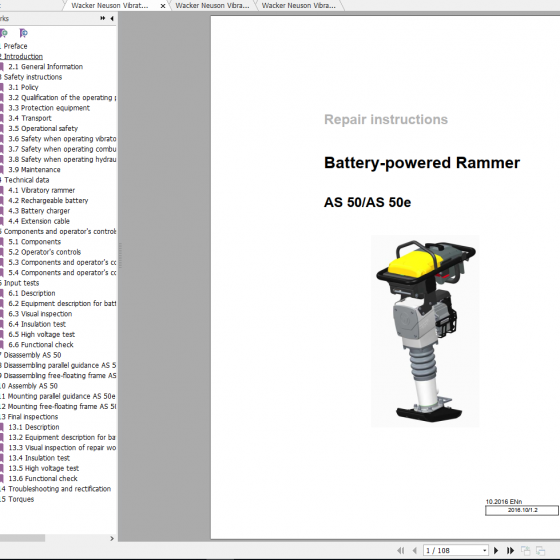This screenshot has width=560, height=560.
Task: Select the first Wacker Neuson Vibrat... tab
Action: (109, 5)
